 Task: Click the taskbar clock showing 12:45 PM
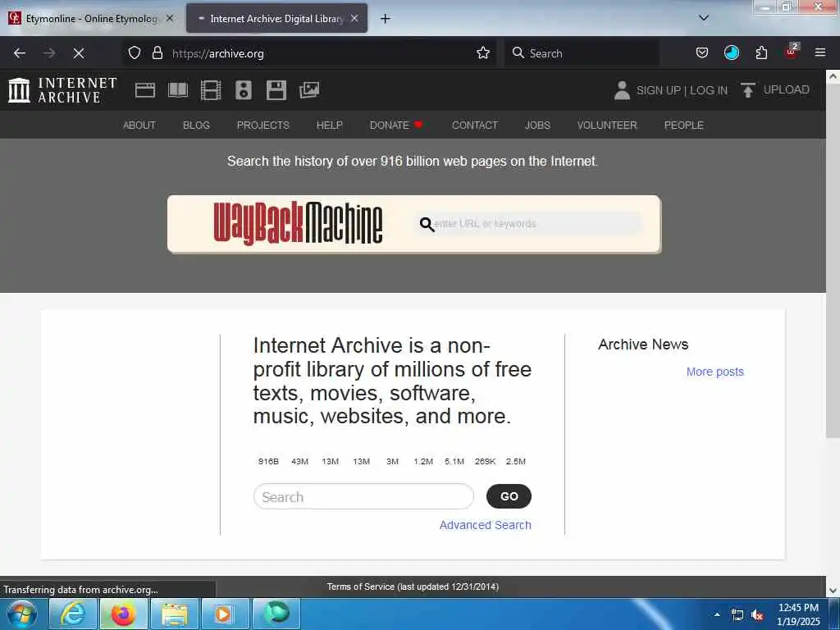tap(798, 614)
